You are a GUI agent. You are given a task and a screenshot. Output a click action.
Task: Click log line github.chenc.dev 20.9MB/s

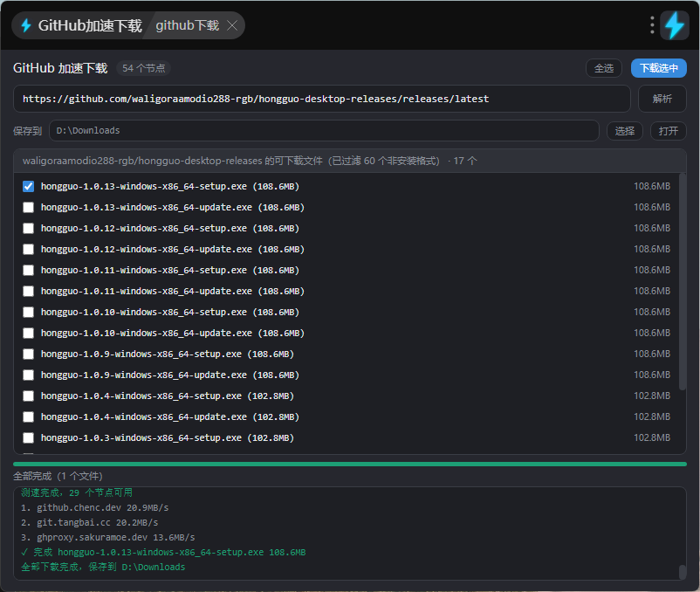point(94,507)
